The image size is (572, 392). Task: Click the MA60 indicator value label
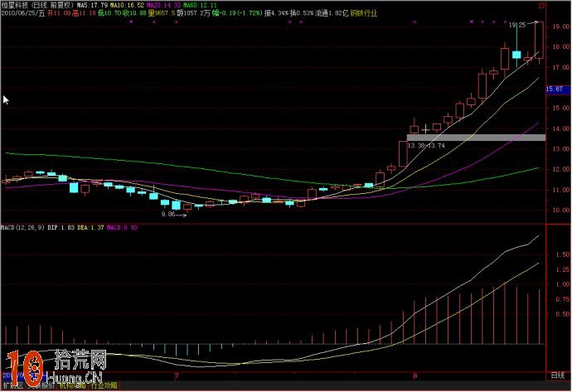point(204,4)
